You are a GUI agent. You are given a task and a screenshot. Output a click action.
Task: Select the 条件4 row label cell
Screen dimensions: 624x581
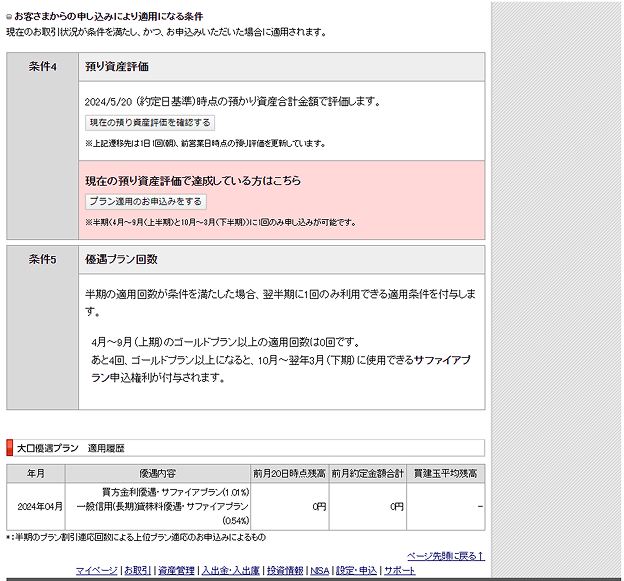pos(43,67)
